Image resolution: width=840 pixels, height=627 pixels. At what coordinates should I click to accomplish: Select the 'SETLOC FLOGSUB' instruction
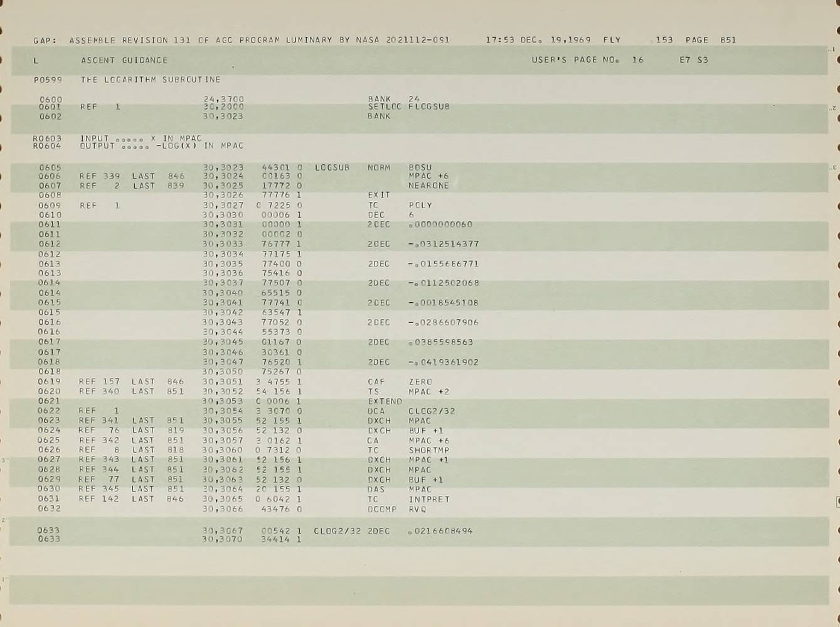[409, 107]
